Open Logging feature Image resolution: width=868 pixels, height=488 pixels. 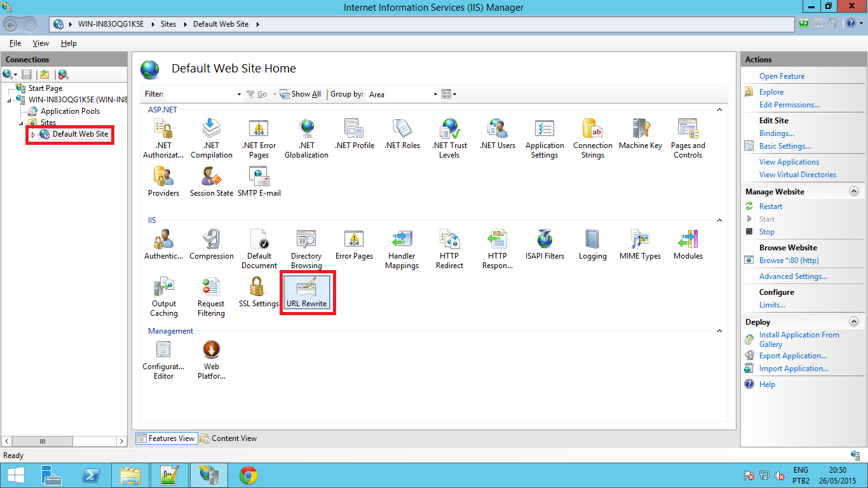pyautogui.click(x=592, y=244)
